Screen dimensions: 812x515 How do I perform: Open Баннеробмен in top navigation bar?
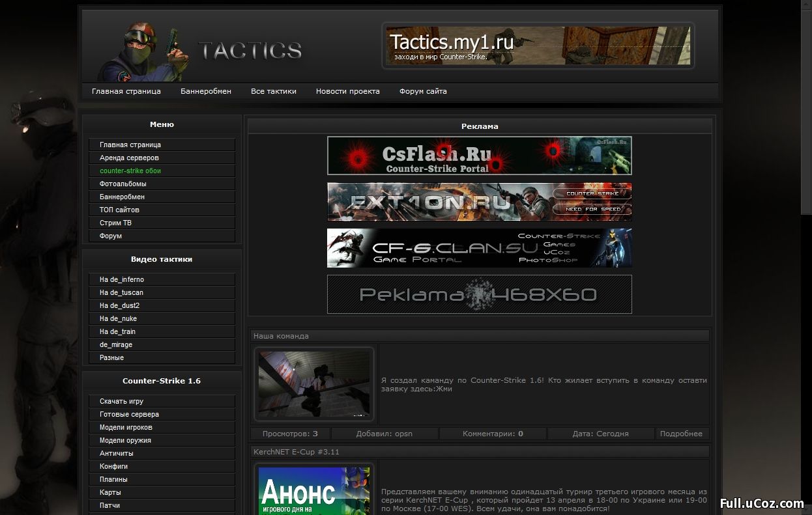(206, 91)
